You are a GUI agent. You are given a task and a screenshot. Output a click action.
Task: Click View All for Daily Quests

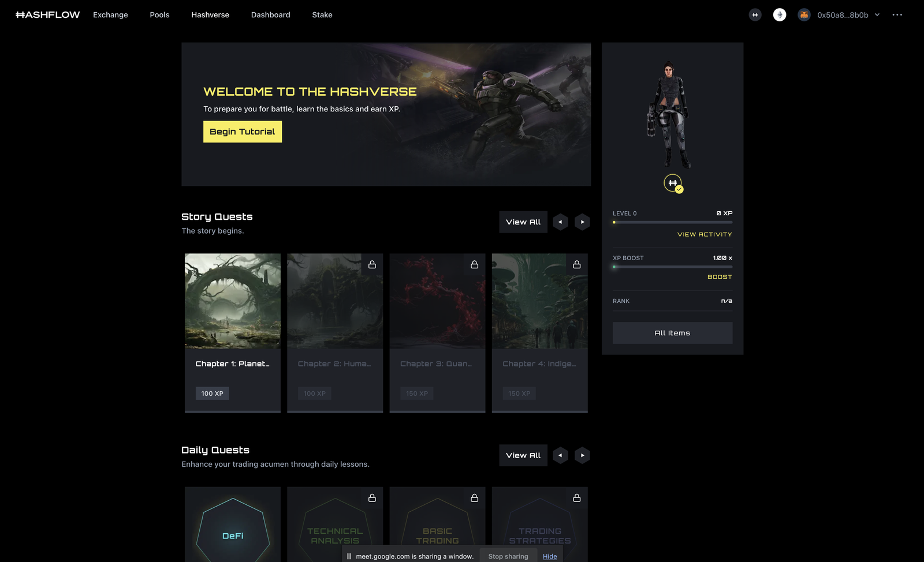[523, 455]
